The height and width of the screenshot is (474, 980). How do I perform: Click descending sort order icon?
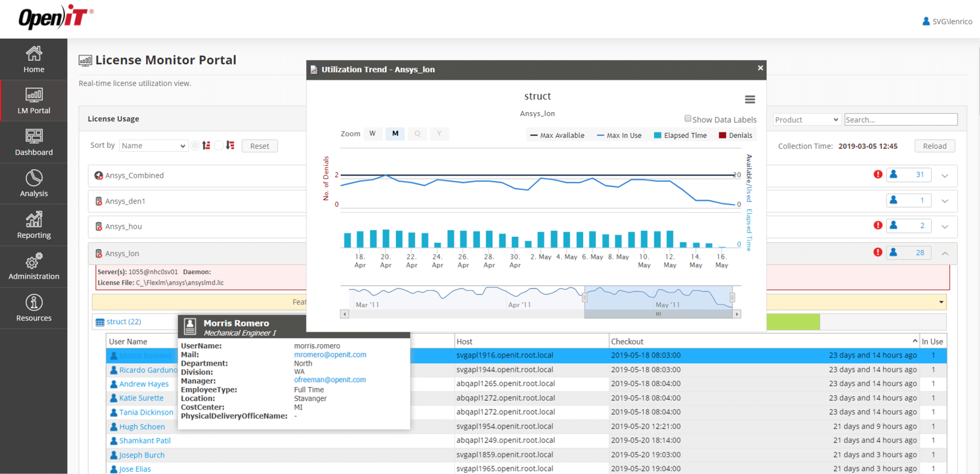[x=230, y=145]
